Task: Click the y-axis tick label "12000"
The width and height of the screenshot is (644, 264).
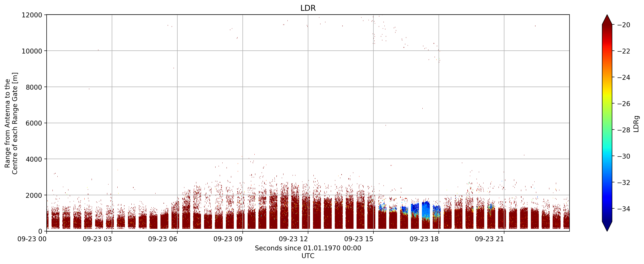Action: click(x=32, y=15)
